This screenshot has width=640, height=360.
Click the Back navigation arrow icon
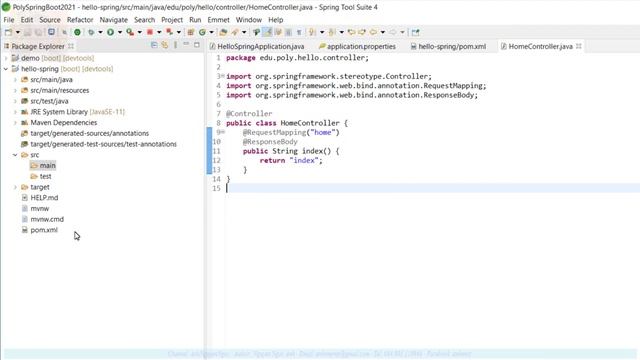[x=373, y=32]
